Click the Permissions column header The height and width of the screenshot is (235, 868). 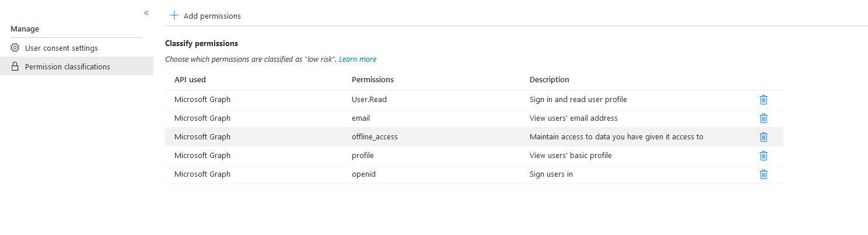click(372, 79)
